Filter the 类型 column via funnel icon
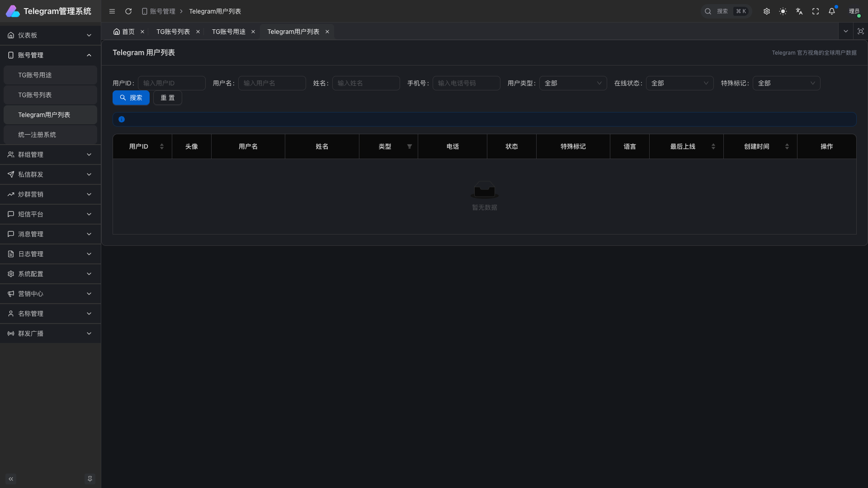 pos(410,146)
